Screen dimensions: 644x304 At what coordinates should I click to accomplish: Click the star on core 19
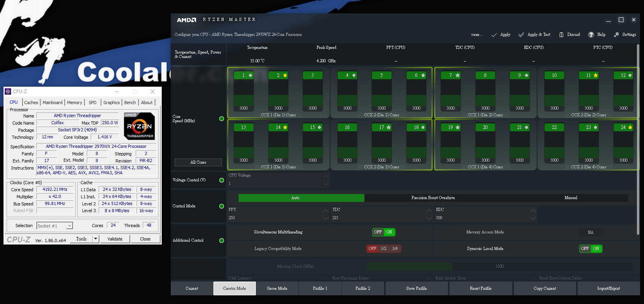click(457, 127)
